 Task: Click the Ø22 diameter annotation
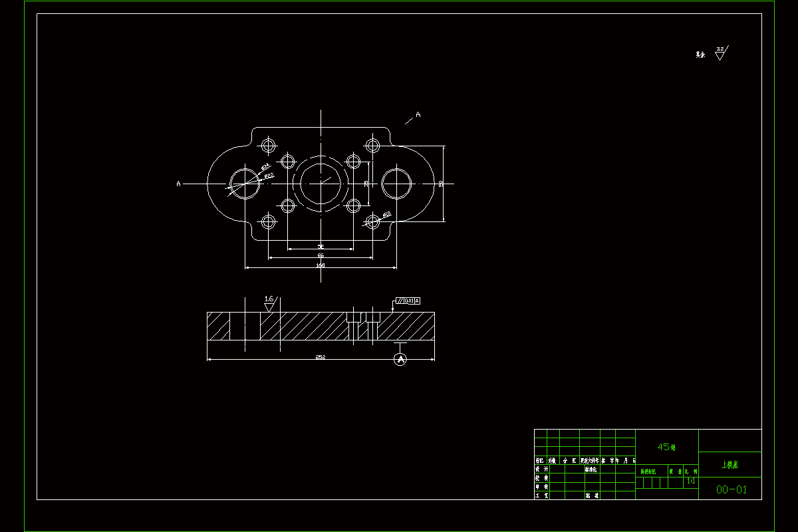pyautogui.click(x=269, y=176)
